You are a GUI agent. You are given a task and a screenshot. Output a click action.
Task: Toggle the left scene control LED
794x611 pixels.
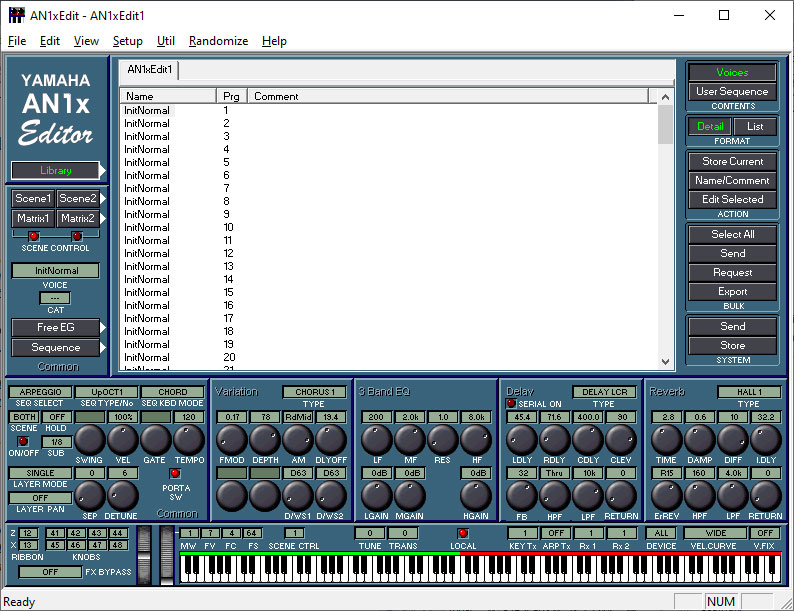coord(34,236)
